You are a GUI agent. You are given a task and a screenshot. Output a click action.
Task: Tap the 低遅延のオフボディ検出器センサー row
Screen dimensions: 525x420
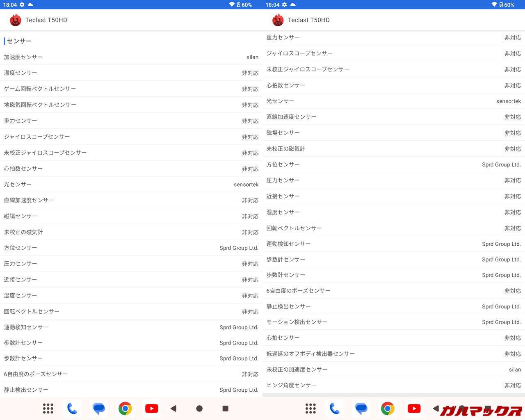(394, 354)
